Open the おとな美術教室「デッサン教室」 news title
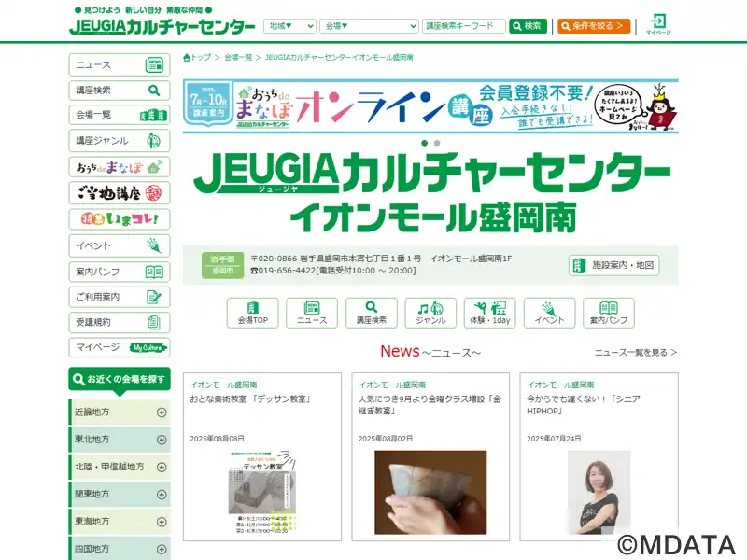This screenshot has height=560, width=747. pyautogui.click(x=251, y=399)
